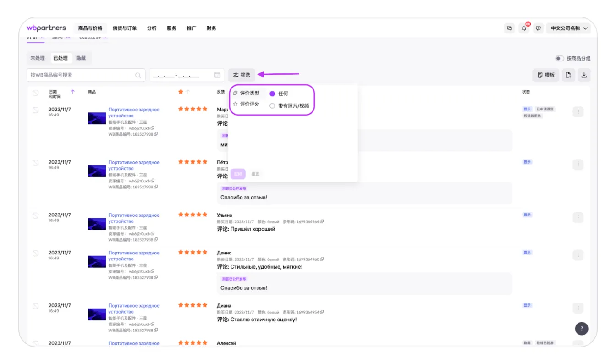The width and height of the screenshot is (616, 364).
Task: Click the 应用 apply button in filter panel
Action: tap(238, 174)
